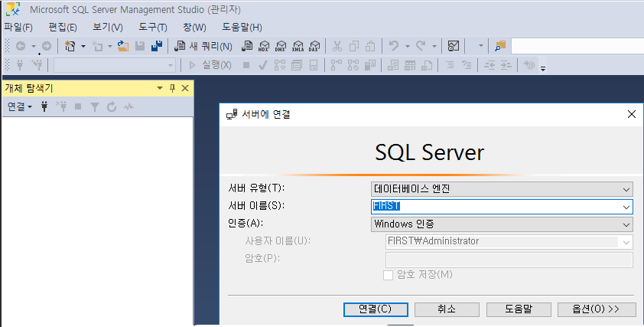Click the Open File folder icon

(123, 46)
